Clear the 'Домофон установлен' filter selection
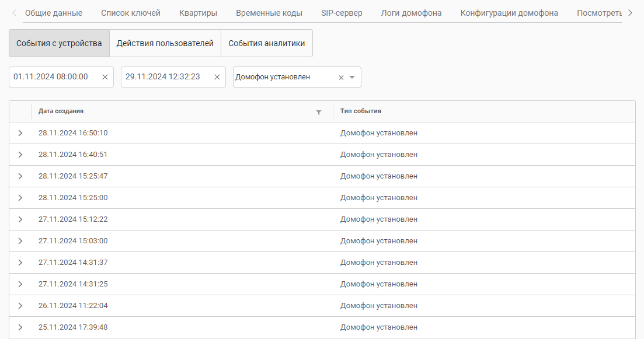 tap(341, 78)
